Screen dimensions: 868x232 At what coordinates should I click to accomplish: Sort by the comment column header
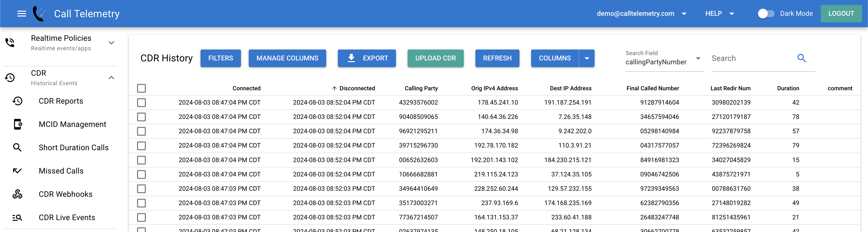coord(840,89)
